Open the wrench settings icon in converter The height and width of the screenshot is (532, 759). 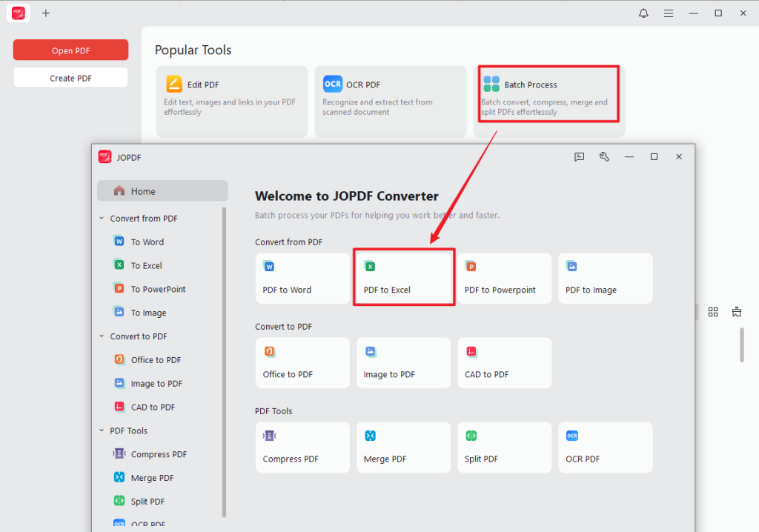pyautogui.click(x=604, y=156)
